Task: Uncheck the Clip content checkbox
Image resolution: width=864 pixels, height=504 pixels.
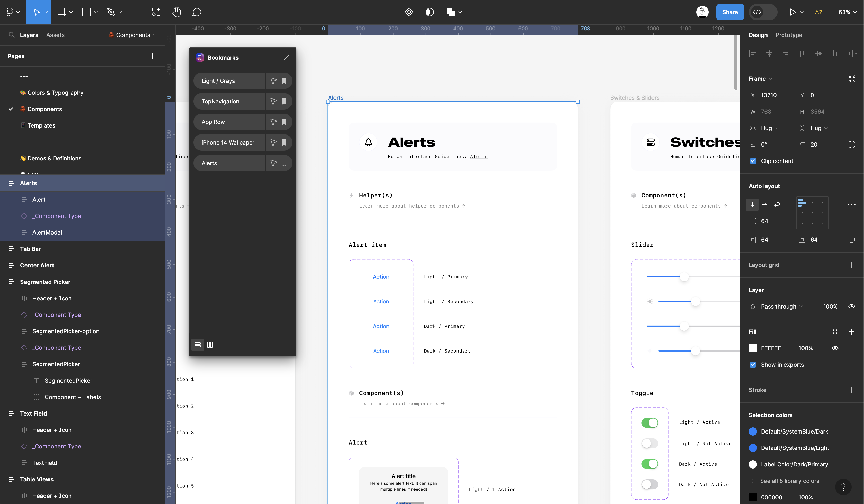Action: [753, 161]
